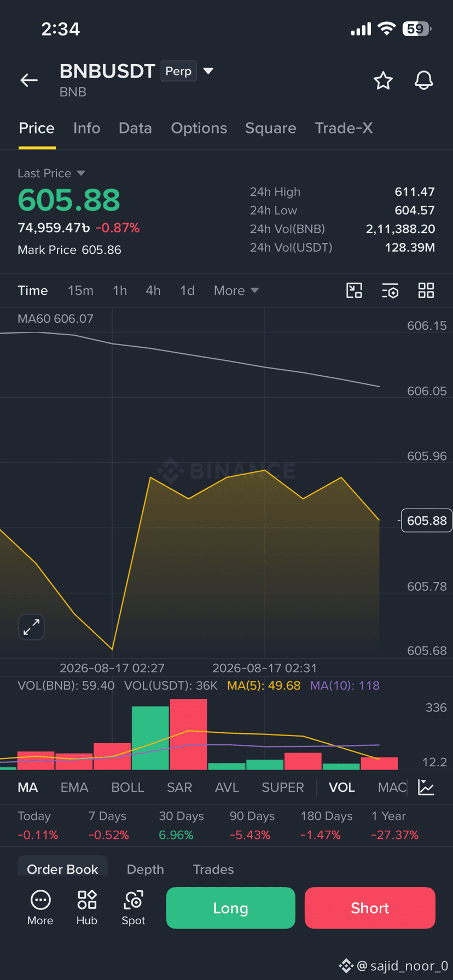Viewport: 453px width, 980px height.
Task: Expand the More timeframes dropdown
Action: point(236,290)
